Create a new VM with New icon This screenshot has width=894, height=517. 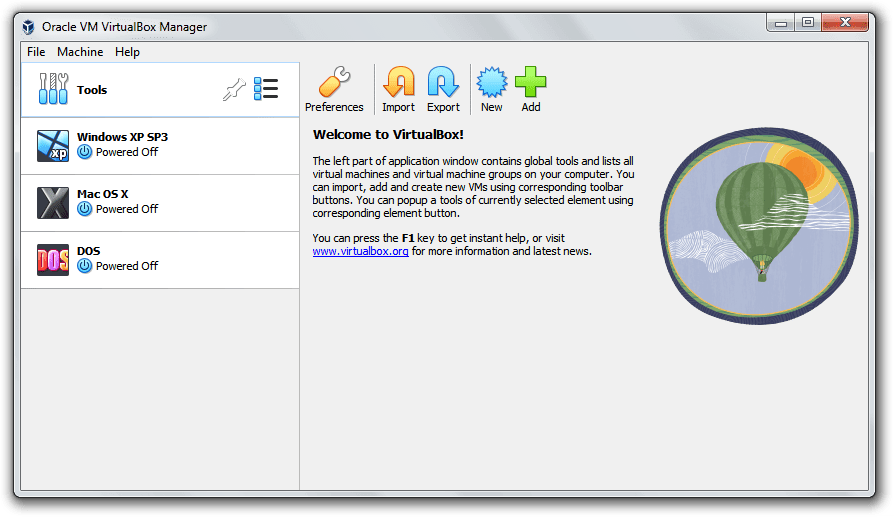tap(491, 82)
